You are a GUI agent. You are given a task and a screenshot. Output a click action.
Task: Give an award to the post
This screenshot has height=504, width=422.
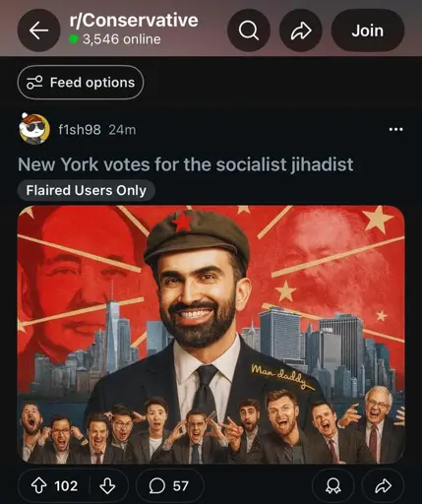coord(333,486)
